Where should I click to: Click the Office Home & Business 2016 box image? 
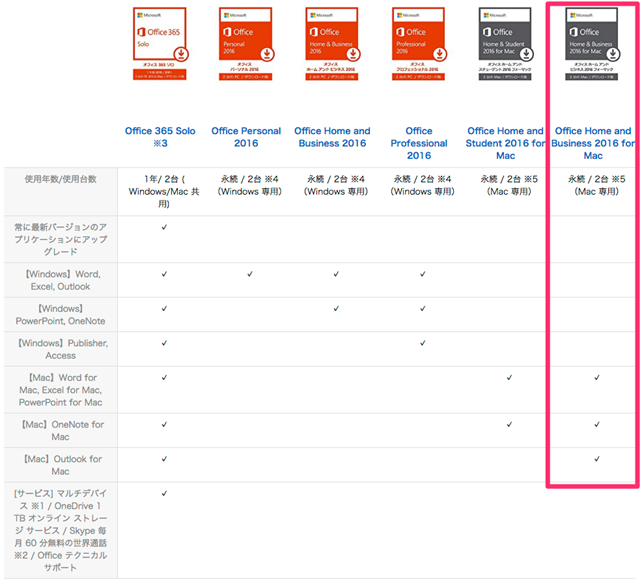tap(333, 42)
